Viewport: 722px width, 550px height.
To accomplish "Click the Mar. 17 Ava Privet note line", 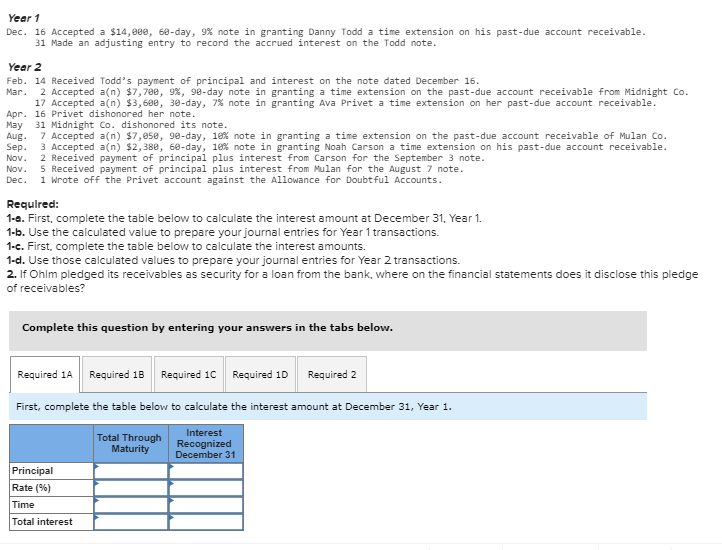I will [x=345, y=103].
